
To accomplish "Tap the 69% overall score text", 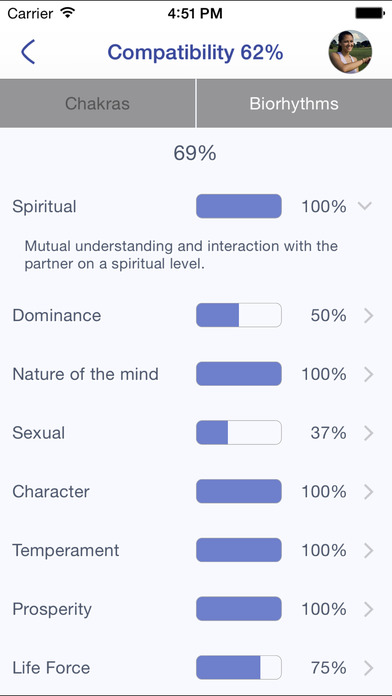I will [x=195, y=153].
